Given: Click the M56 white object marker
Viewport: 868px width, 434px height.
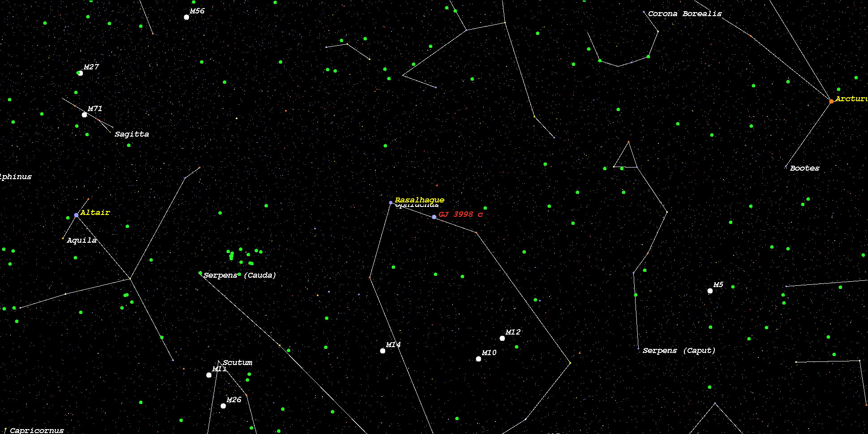Looking at the screenshot, I should 187,17.
